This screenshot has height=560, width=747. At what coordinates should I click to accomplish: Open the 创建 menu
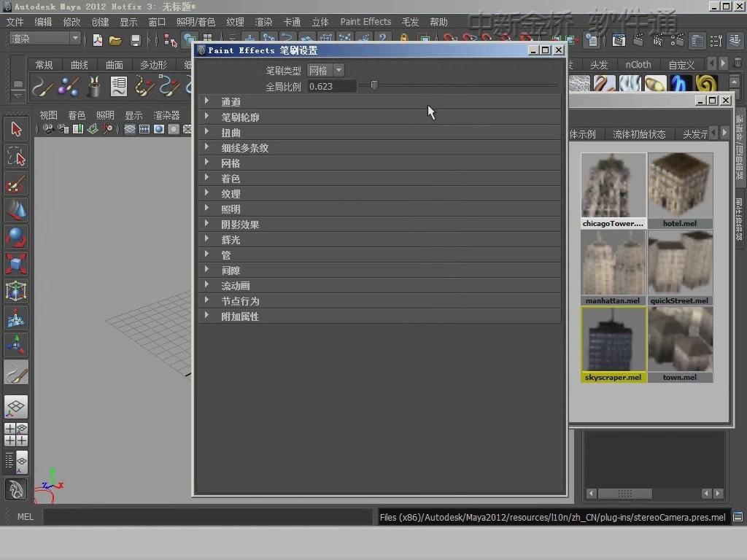pos(100,22)
